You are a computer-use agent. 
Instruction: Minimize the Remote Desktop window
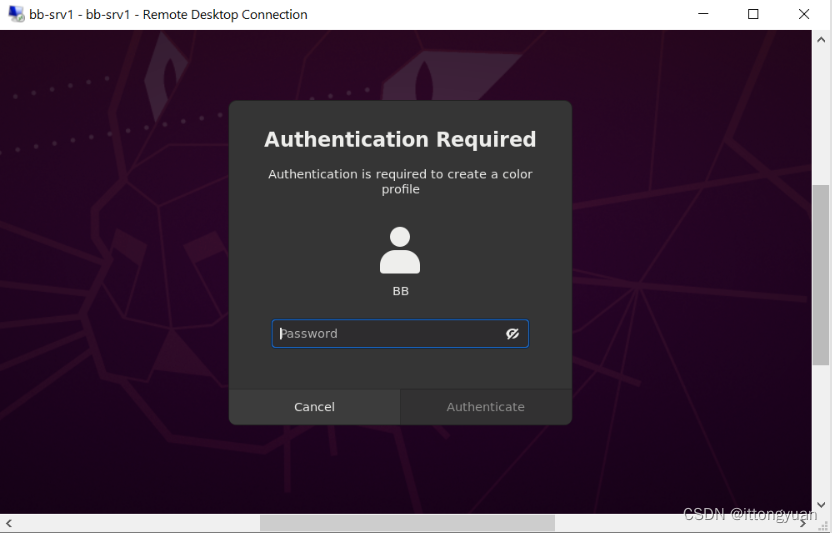point(703,14)
